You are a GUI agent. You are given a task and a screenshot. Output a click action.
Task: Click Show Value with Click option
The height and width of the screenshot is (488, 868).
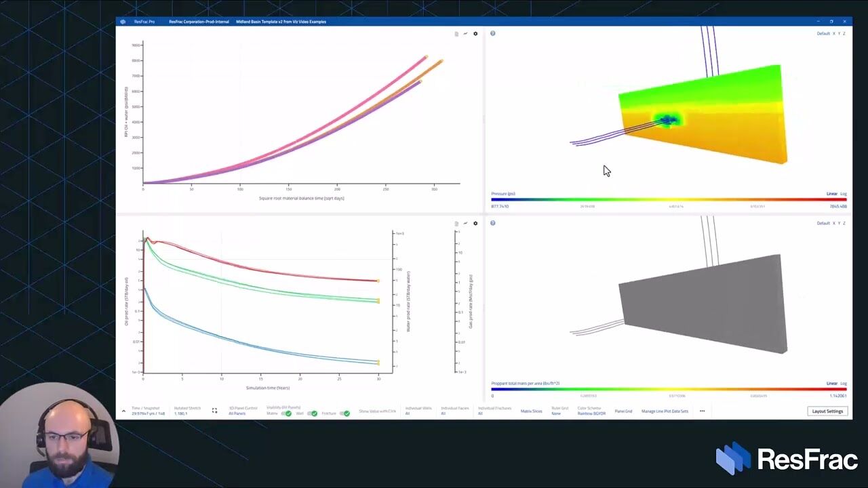tap(378, 411)
